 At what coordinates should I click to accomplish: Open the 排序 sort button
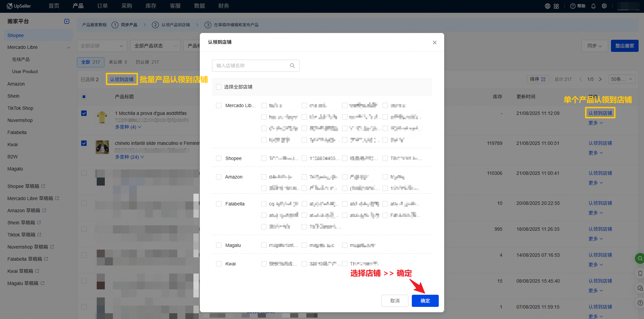pos(538,79)
